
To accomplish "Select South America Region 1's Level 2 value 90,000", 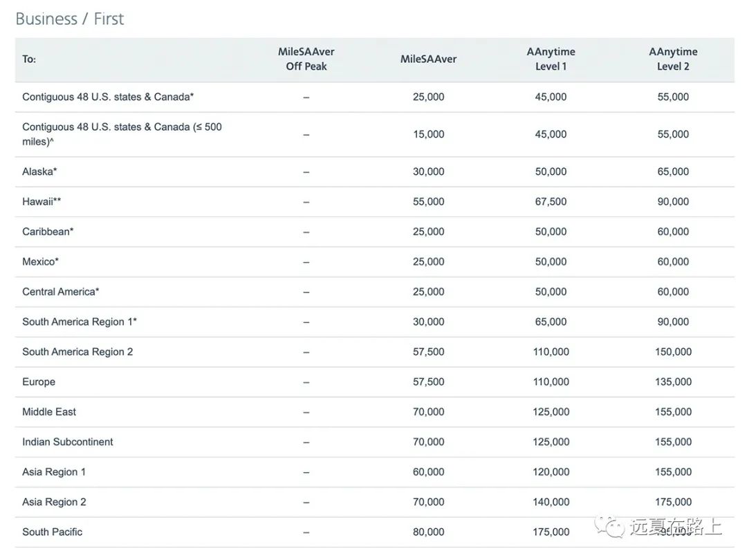I will [673, 321].
